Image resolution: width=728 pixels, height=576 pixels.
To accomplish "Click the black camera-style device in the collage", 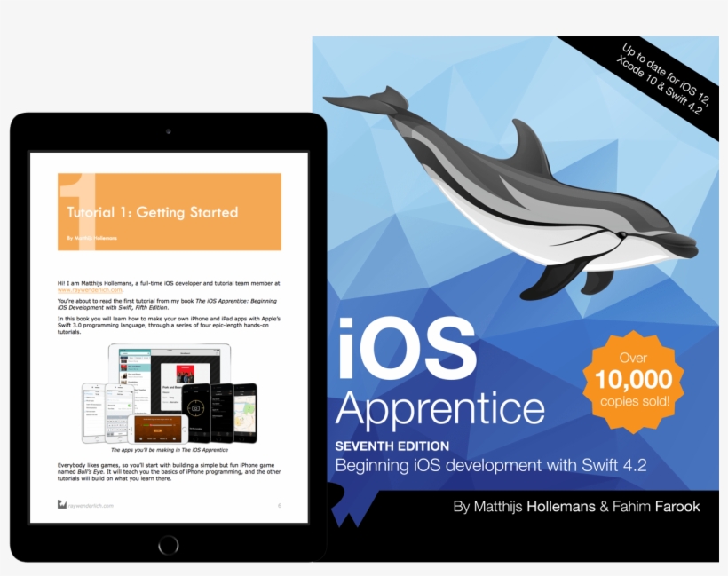I will point(197,407).
